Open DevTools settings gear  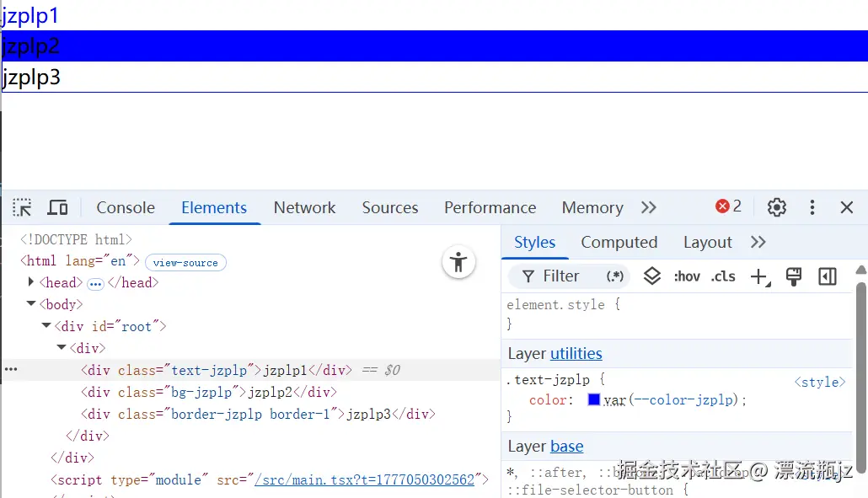click(777, 207)
